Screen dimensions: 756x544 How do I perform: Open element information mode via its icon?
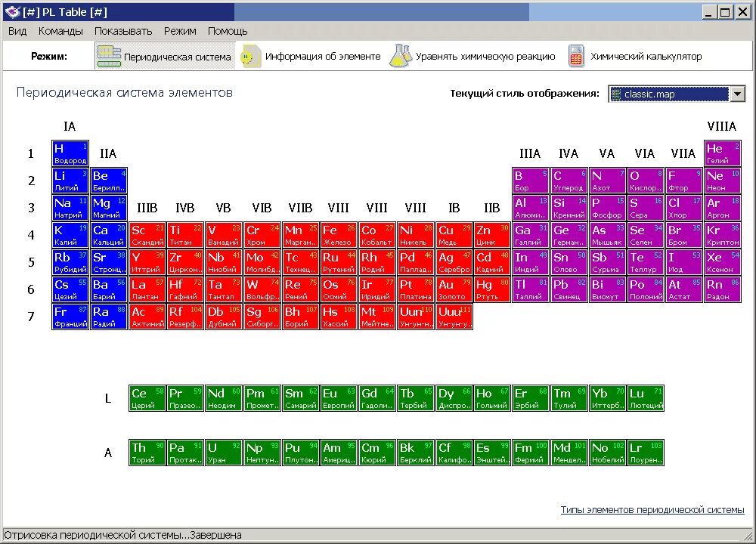[x=250, y=56]
